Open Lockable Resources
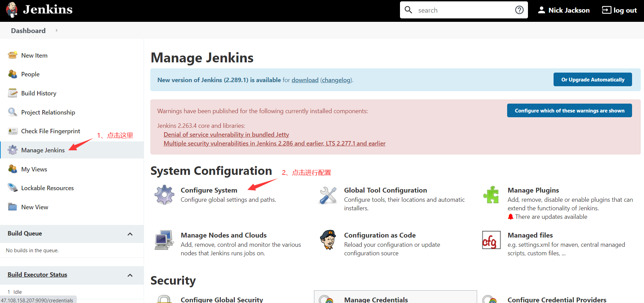 (x=47, y=188)
